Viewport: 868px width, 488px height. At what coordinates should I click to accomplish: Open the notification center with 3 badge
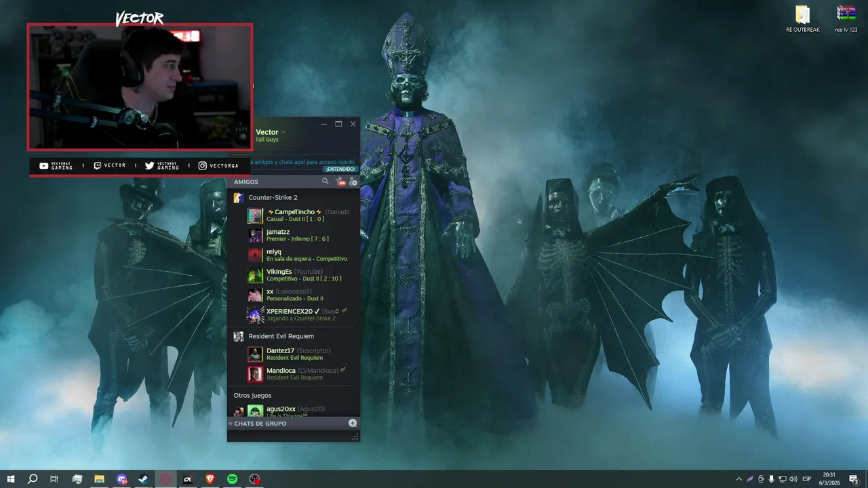(x=854, y=479)
